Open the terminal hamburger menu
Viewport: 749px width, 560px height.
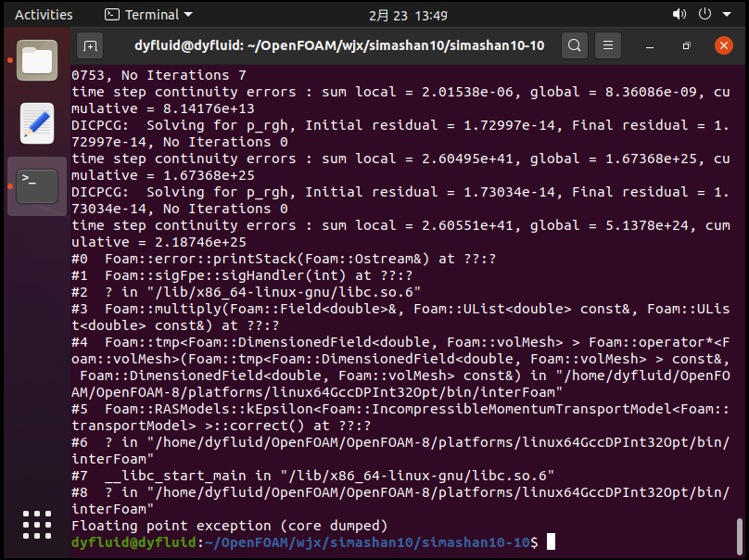pyautogui.click(x=608, y=45)
